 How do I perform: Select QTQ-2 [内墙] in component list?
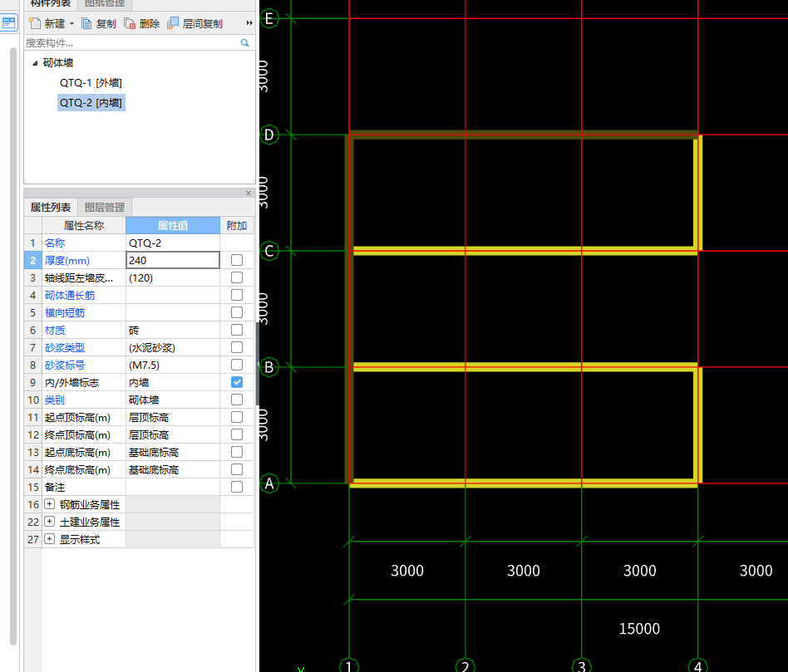[91, 103]
